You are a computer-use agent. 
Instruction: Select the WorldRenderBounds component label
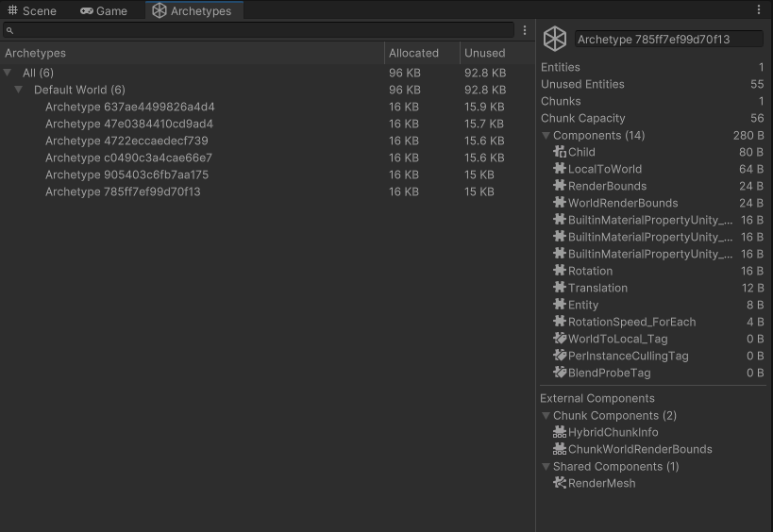(623, 203)
